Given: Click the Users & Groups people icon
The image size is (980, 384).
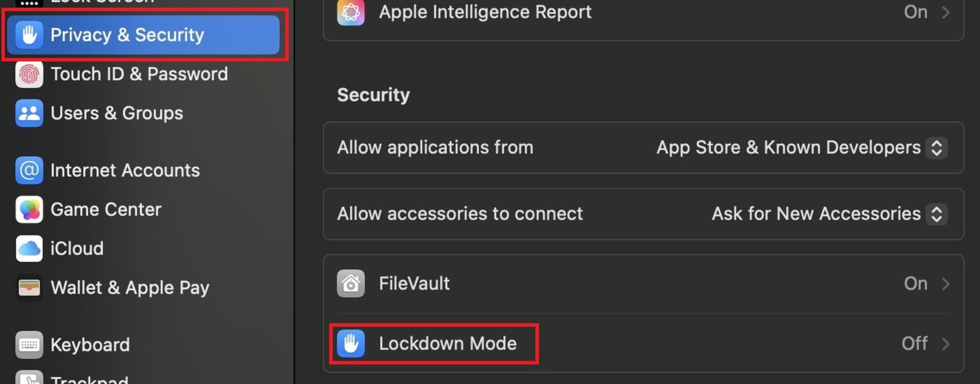Looking at the screenshot, I should coord(29,113).
